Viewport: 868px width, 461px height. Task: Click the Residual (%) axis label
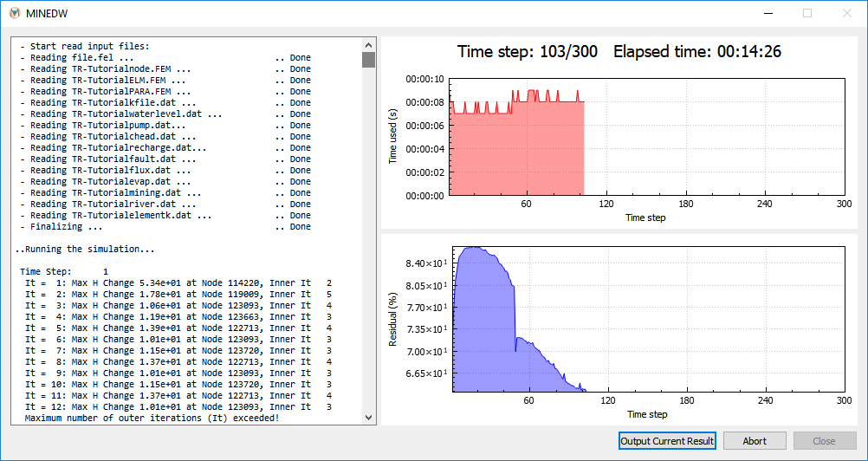tap(392, 320)
